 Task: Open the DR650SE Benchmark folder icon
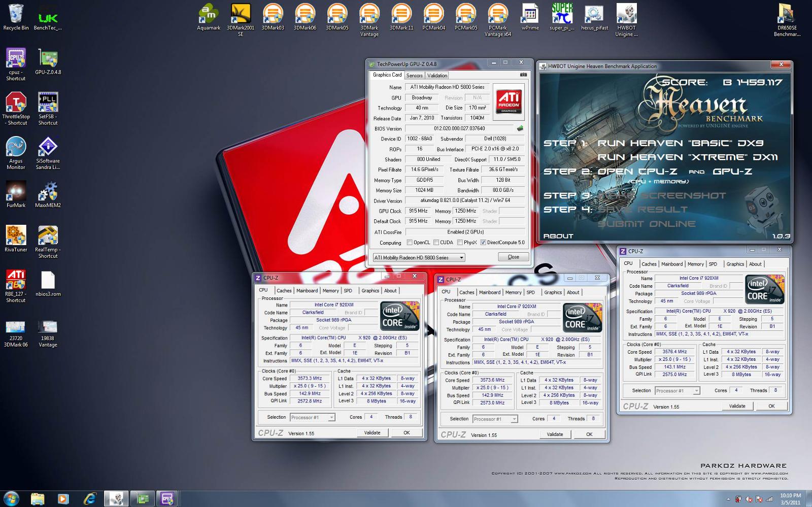pos(787,20)
